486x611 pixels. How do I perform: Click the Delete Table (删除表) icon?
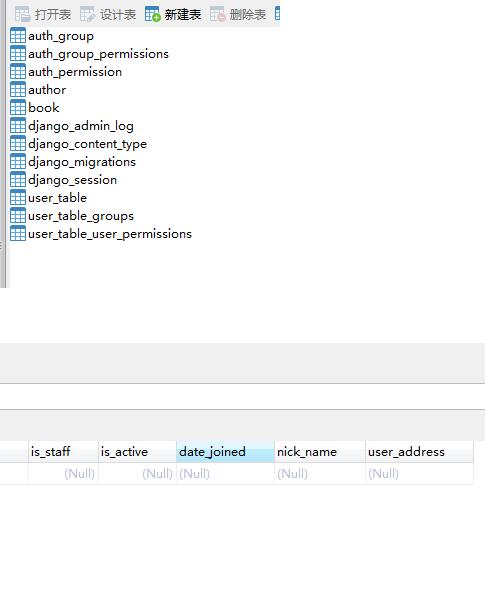[217, 14]
